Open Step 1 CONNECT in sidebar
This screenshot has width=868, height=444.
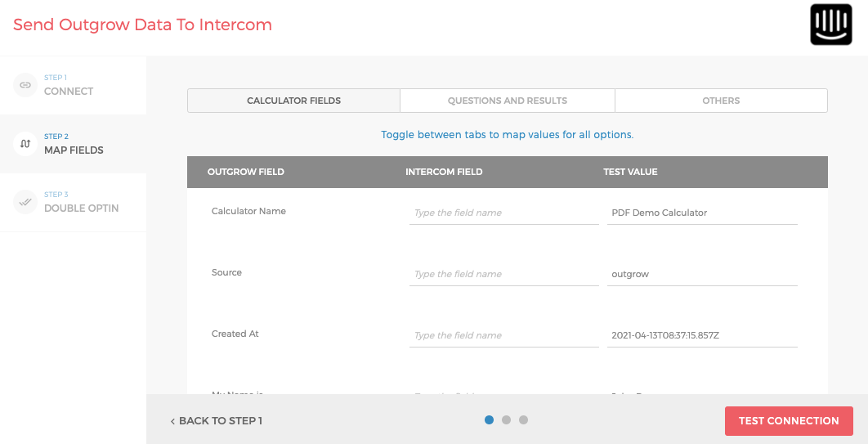(x=73, y=85)
